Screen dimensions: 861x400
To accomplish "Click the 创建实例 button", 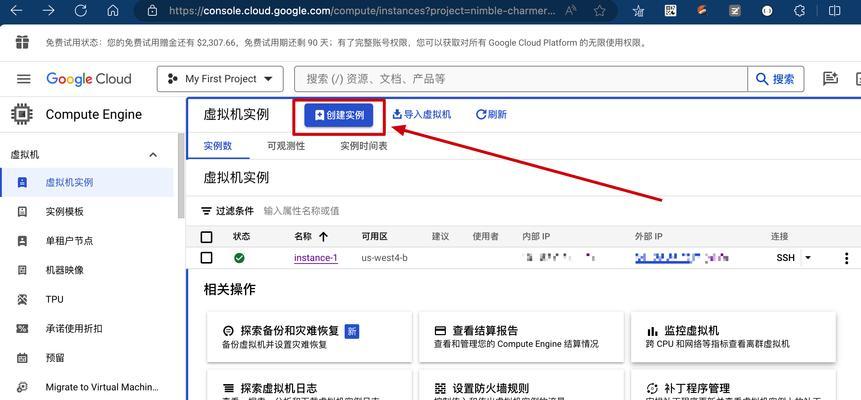I will click(339, 115).
